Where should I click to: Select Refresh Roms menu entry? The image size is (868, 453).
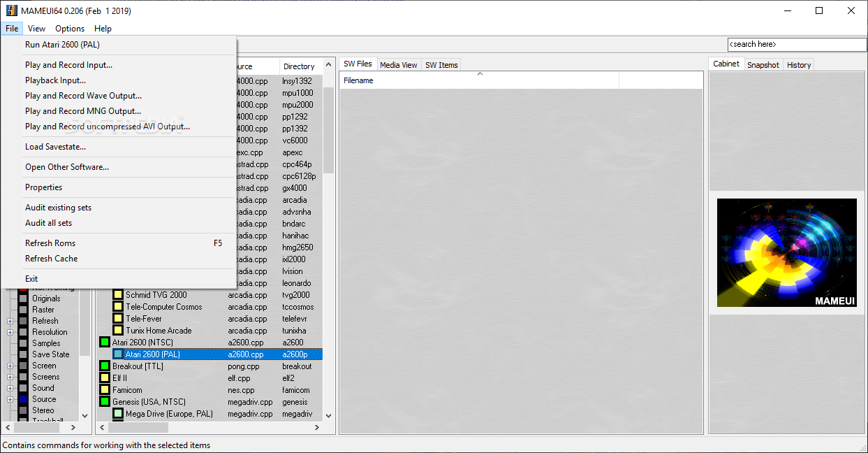coord(119,243)
